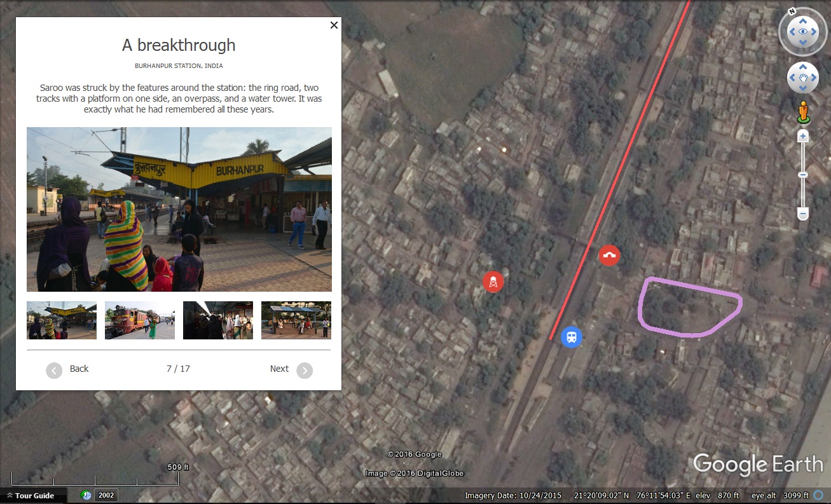Click the red rocket placemark on the map
831x504 pixels.
(493, 282)
